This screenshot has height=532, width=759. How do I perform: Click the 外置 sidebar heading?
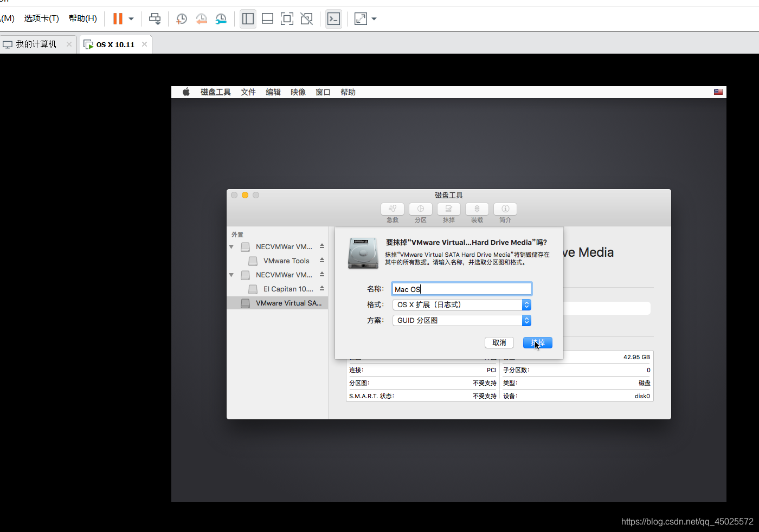[x=237, y=235]
